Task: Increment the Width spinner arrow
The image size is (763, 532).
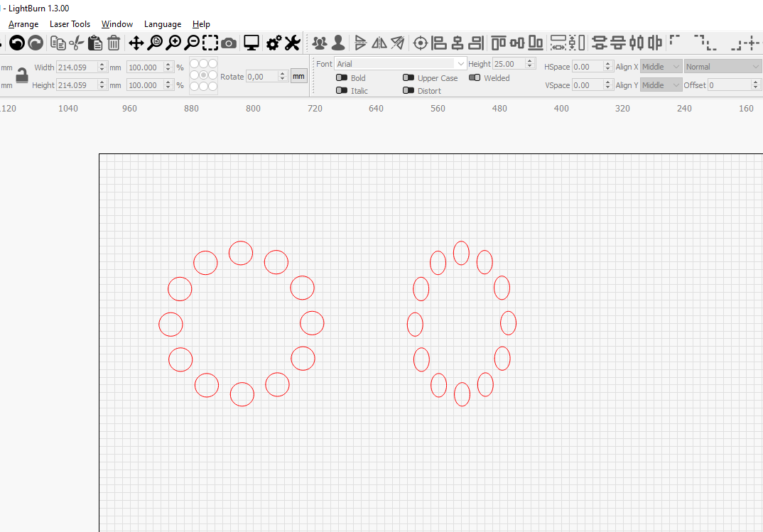Action: [x=102, y=65]
